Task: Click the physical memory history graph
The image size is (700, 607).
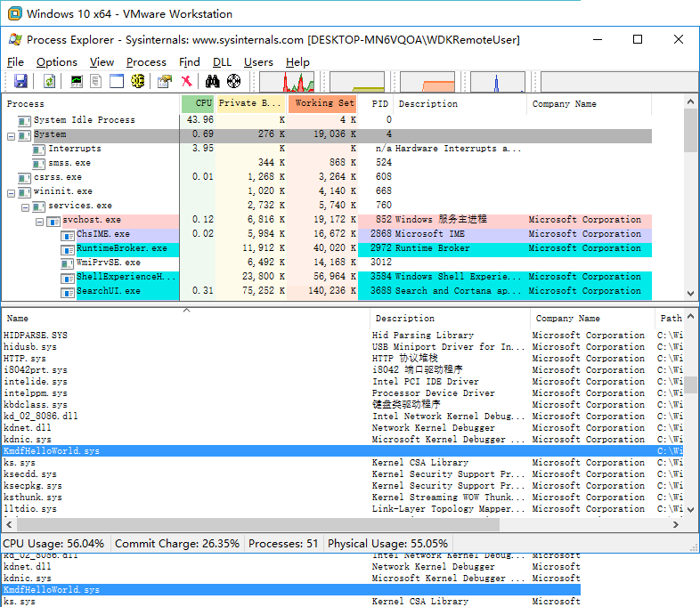Action: (x=427, y=82)
